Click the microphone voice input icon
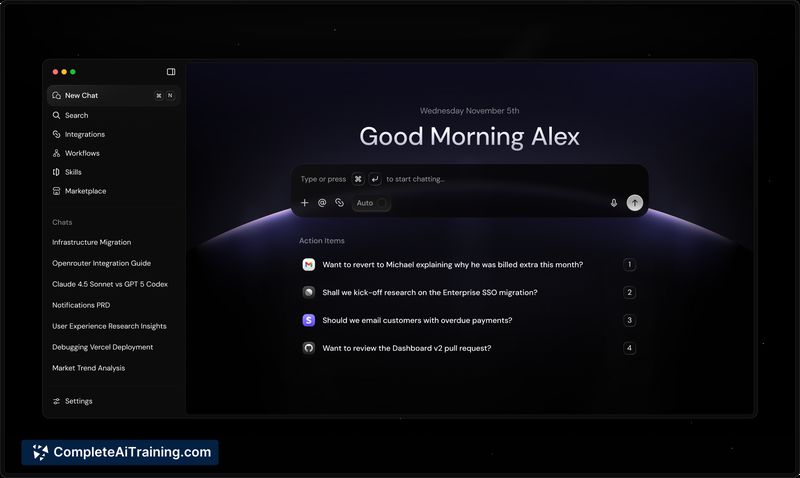Image resolution: width=800 pixels, height=478 pixels. [x=614, y=203]
